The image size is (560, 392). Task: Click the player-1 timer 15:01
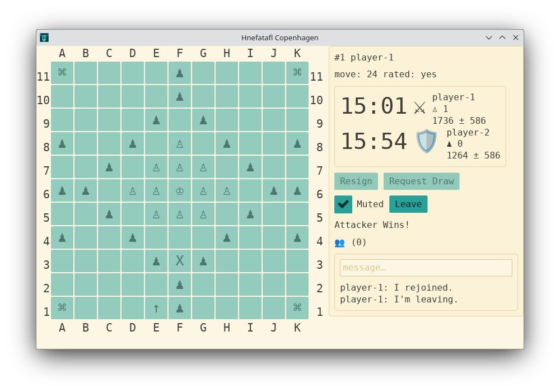(374, 106)
